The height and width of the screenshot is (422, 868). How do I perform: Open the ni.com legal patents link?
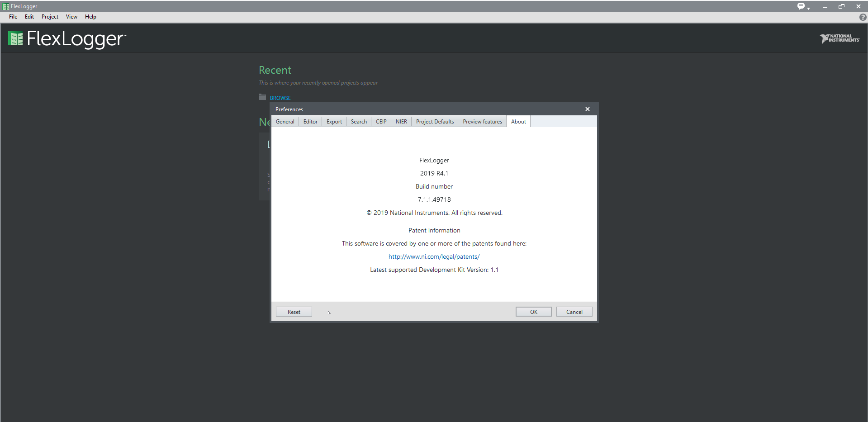(434, 256)
